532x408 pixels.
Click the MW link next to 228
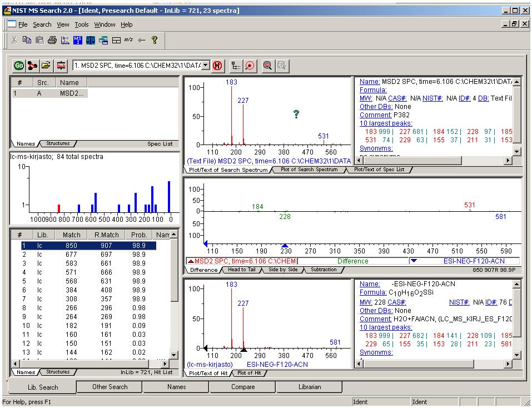pyautogui.click(x=366, y=302)
